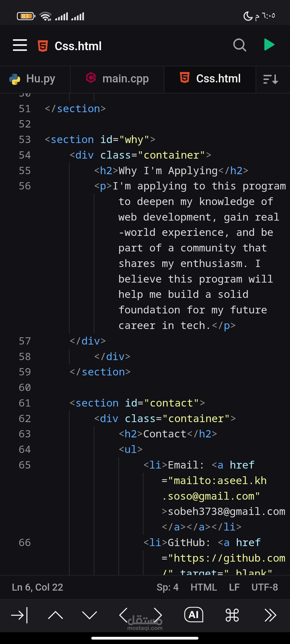Place cursor on line 61 section contact
Viewport: 290px width, 644px height.
coord(137,403)
